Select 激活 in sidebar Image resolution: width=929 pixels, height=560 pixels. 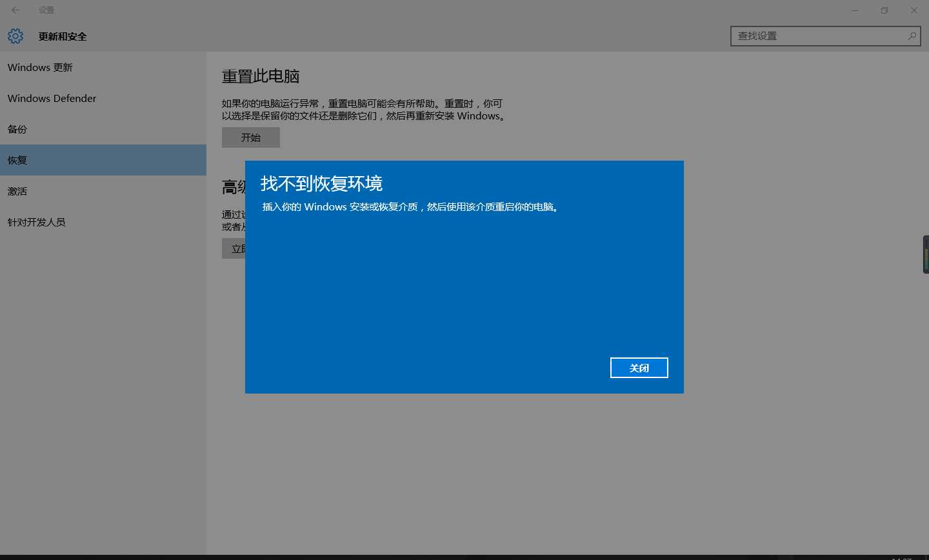click(x=103, y=191)
